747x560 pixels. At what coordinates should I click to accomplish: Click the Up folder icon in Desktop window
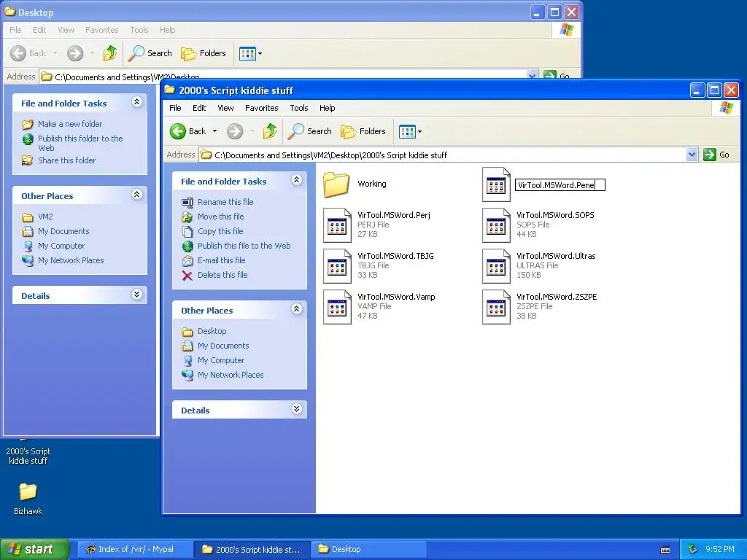(x=110, y=52)
